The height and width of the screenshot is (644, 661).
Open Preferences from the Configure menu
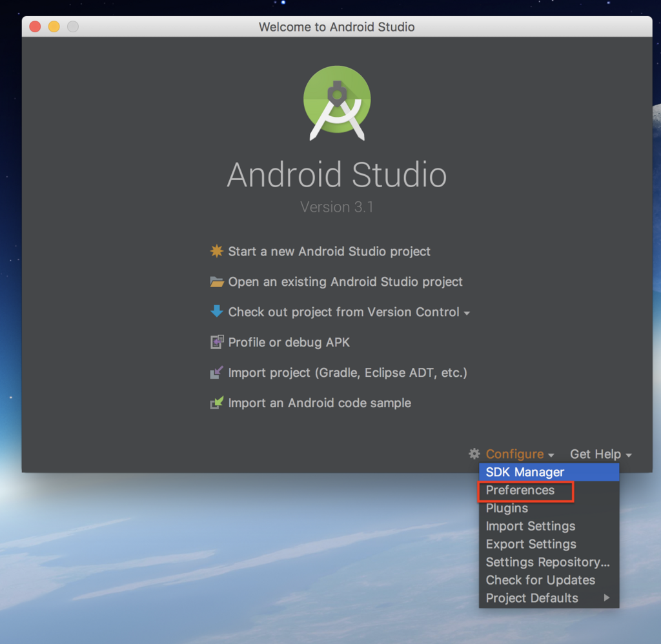(x=549, y=490)
